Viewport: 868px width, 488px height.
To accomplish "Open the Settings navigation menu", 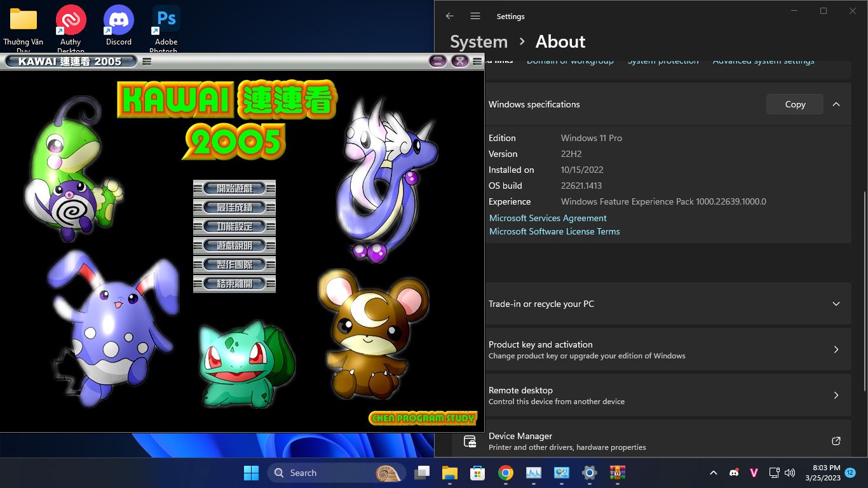I will pyautogui.click(x=475, y=16).
